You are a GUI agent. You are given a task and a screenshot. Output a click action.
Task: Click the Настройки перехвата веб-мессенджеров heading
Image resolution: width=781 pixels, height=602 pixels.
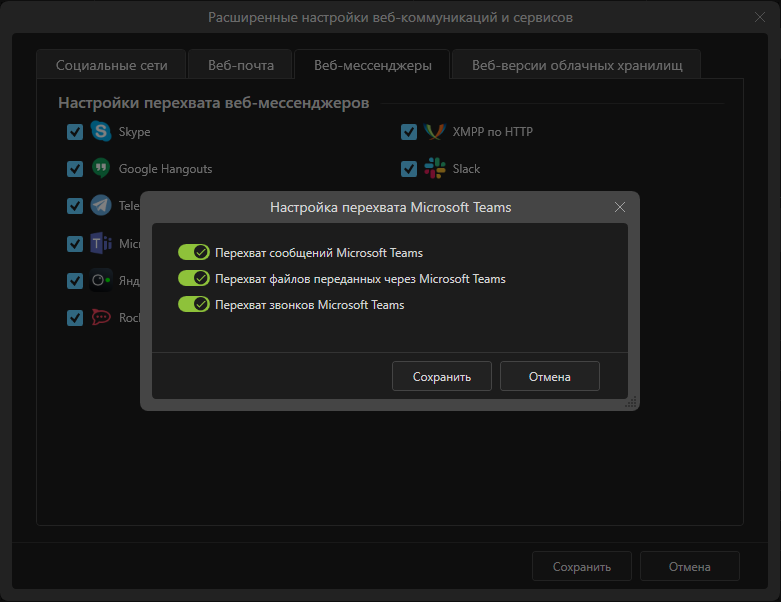pyautogui.click(x=214, y=103)
